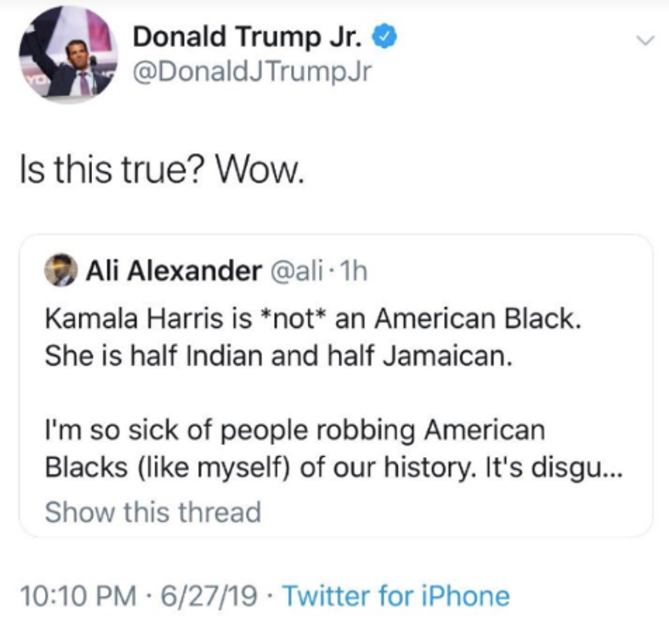Click the @ali handle
The image size is (669, 644).
(x=299, y=272)
